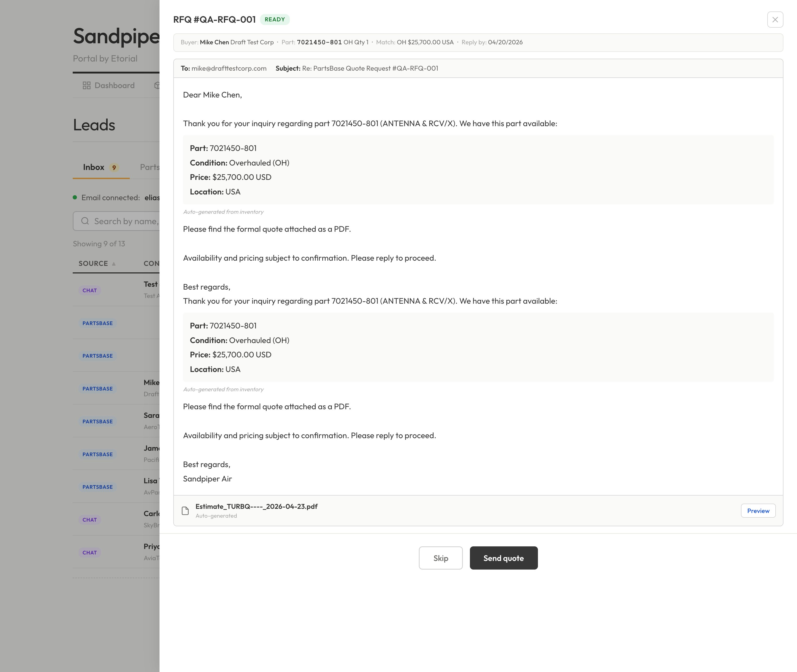Click Reply by date 04/20/2026
Viewport: 797px width, 672px height.
pyautogui.click(x=505, y=42)
